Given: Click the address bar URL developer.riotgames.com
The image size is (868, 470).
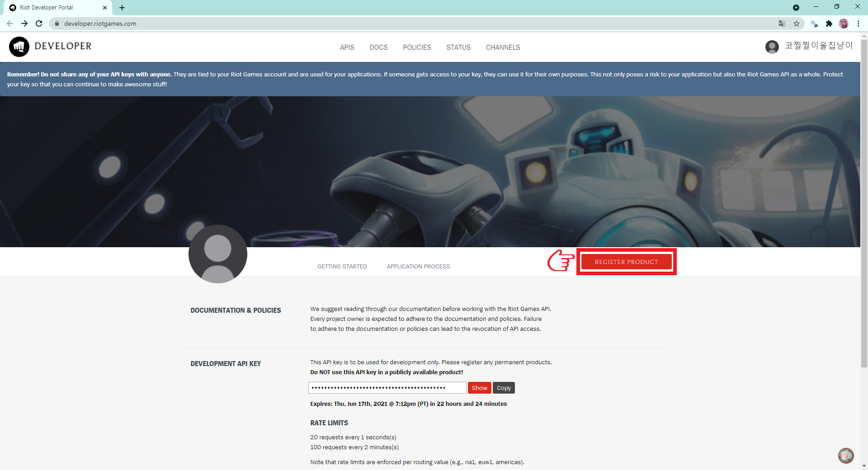Looking at the screenshot, I should [100, 23].
